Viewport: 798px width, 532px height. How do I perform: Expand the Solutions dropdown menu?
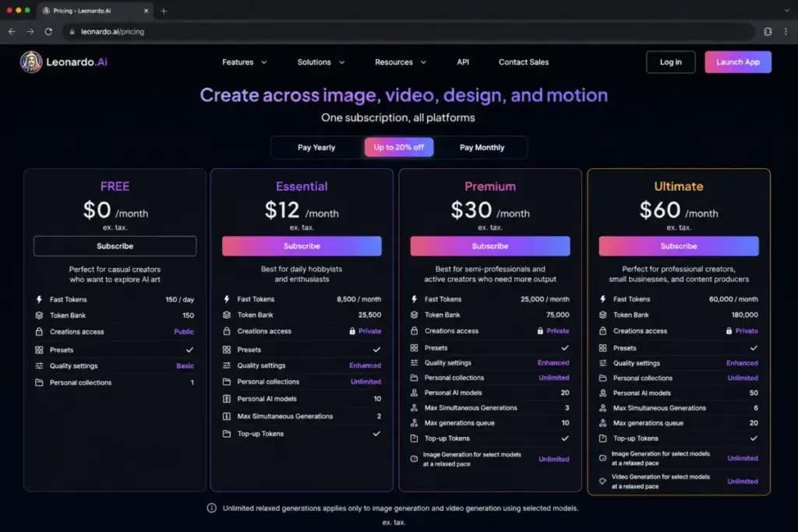(321, 62)
